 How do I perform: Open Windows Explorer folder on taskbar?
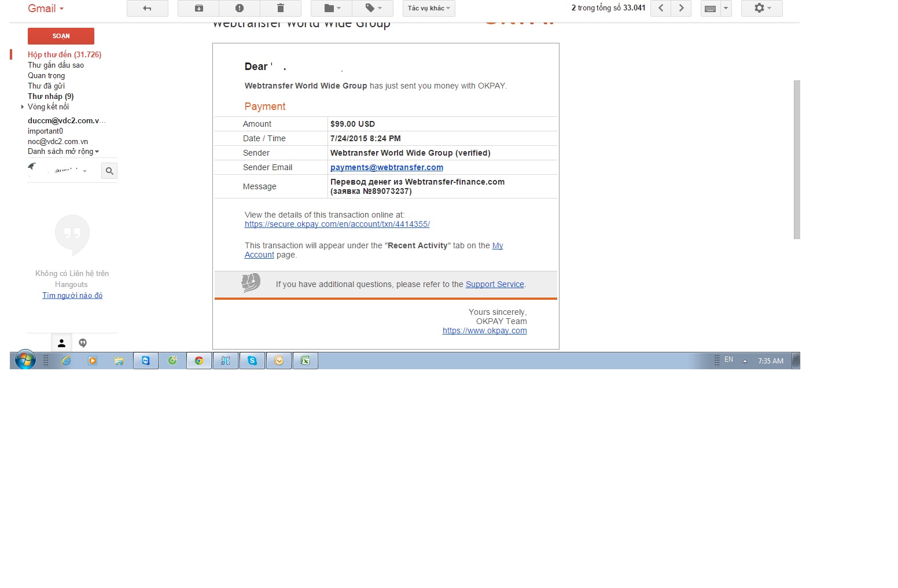[x=119, y=361]
